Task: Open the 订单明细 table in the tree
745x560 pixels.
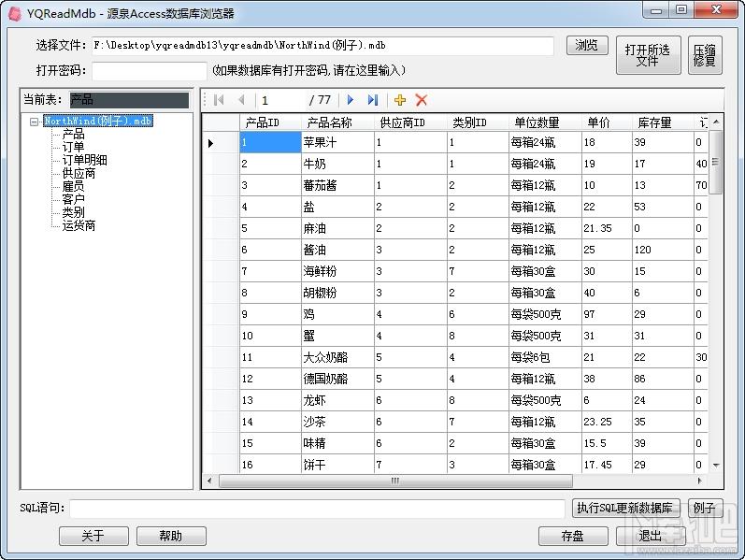Action: point(84,160)
